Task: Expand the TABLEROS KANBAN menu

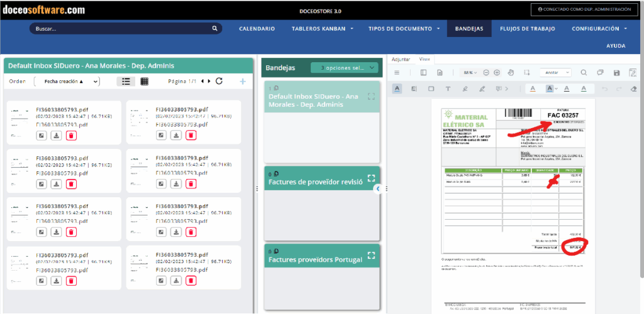Action: point(323,29)
